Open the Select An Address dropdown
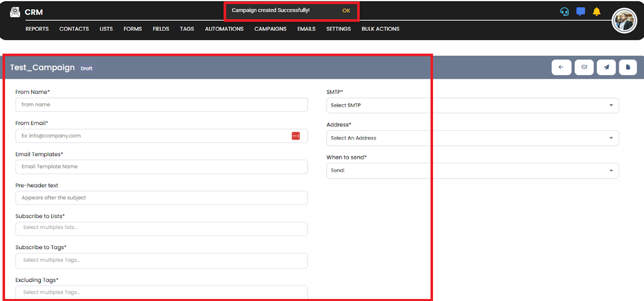Screen dimensions: 644x301 (472, 138)
